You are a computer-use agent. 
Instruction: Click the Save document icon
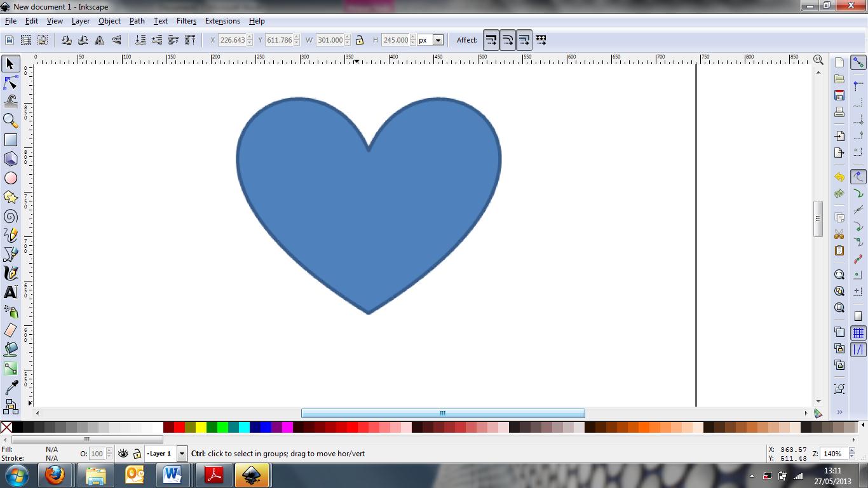(x=839, y=95)
